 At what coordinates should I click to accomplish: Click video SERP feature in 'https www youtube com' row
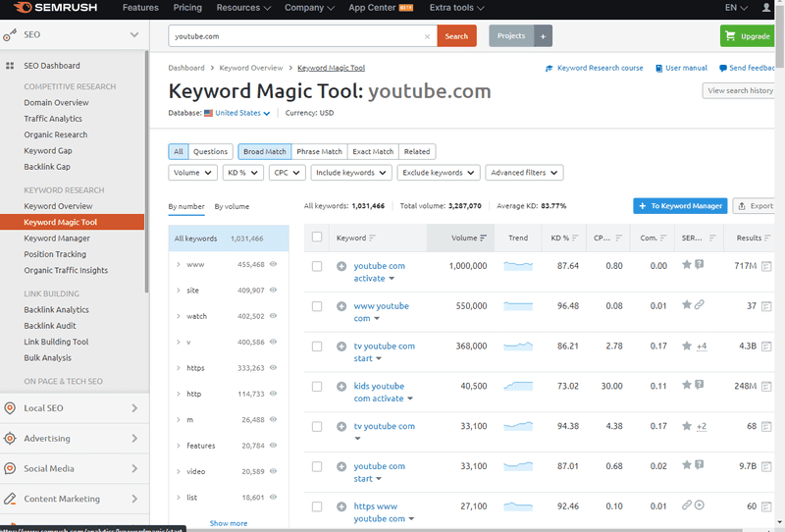point(700,505)
